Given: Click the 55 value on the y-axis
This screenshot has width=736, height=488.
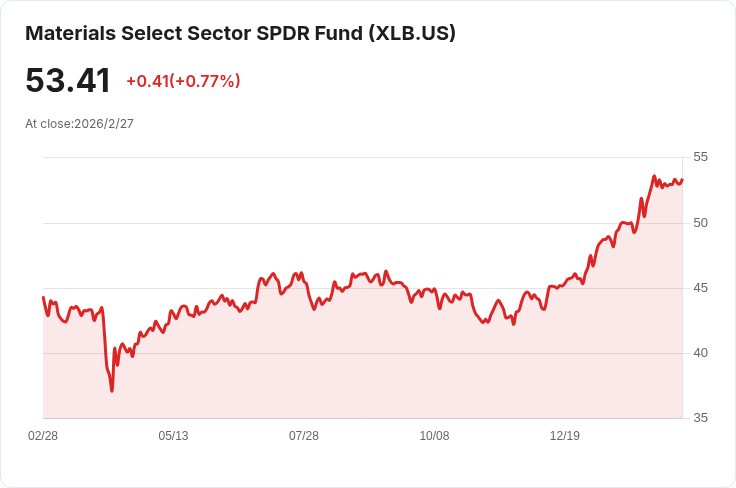Looking at the screenshot, I should pos(700,157).
